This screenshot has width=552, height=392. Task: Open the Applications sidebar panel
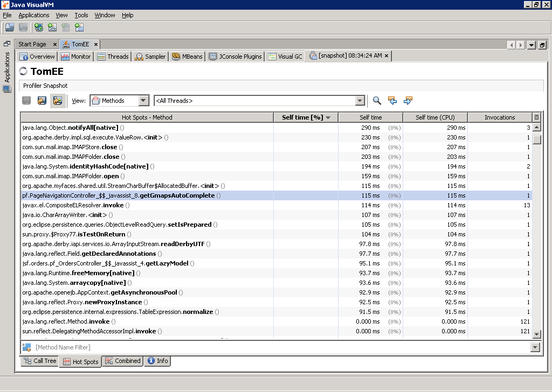[7, 67]
